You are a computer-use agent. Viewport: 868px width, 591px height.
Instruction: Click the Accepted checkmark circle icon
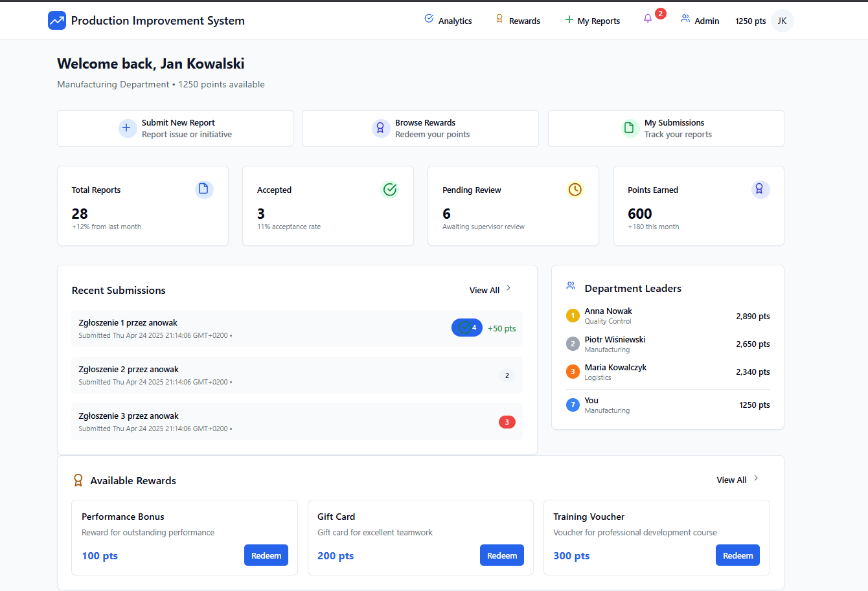point(389,189)
